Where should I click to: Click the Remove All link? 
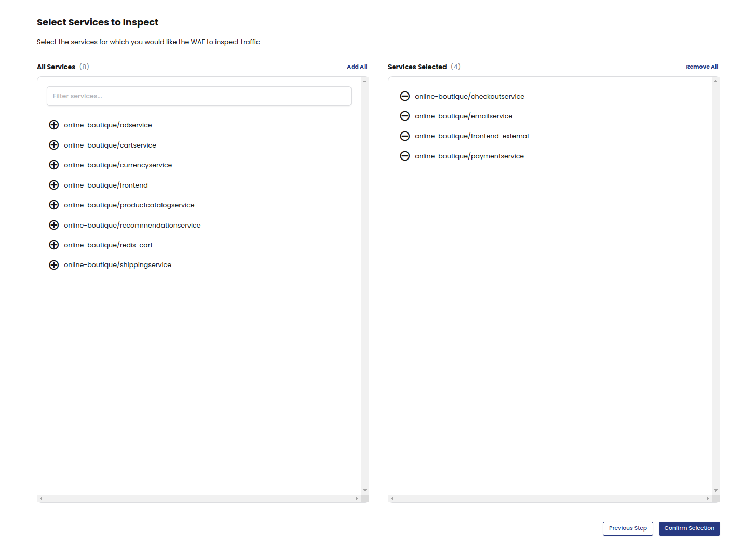[x=701, y=67]
